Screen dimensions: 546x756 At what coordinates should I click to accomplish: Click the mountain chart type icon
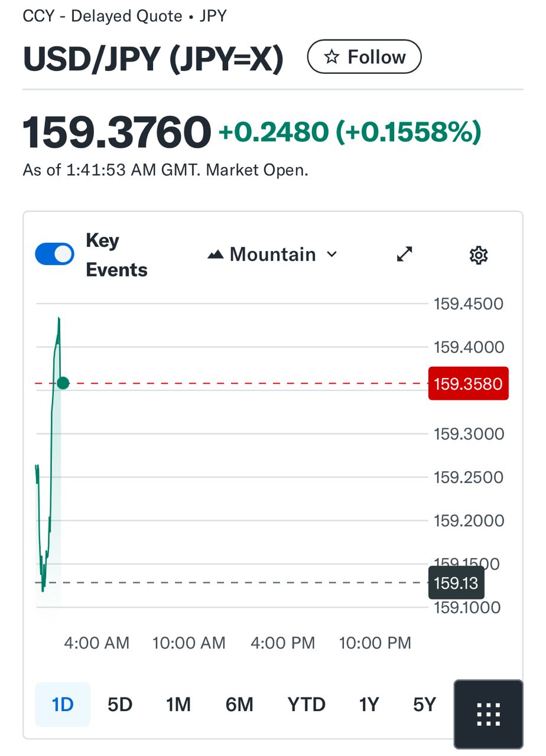[216, 255]
